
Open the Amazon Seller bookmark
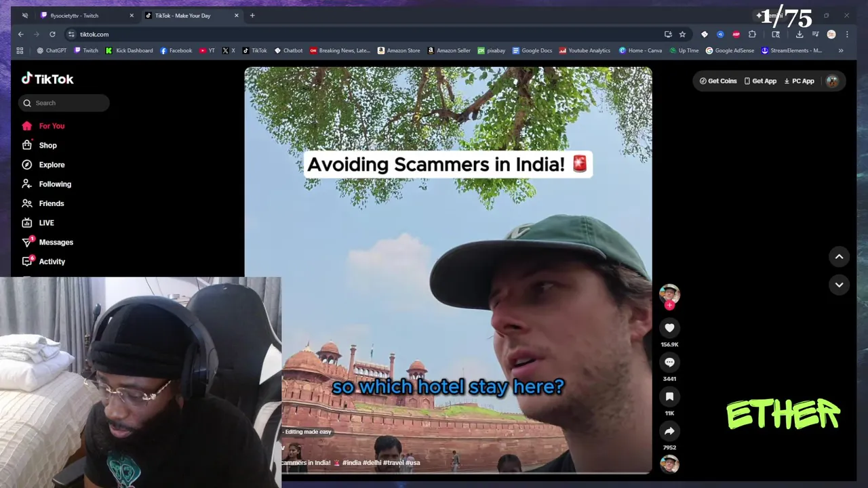(449, 51)
